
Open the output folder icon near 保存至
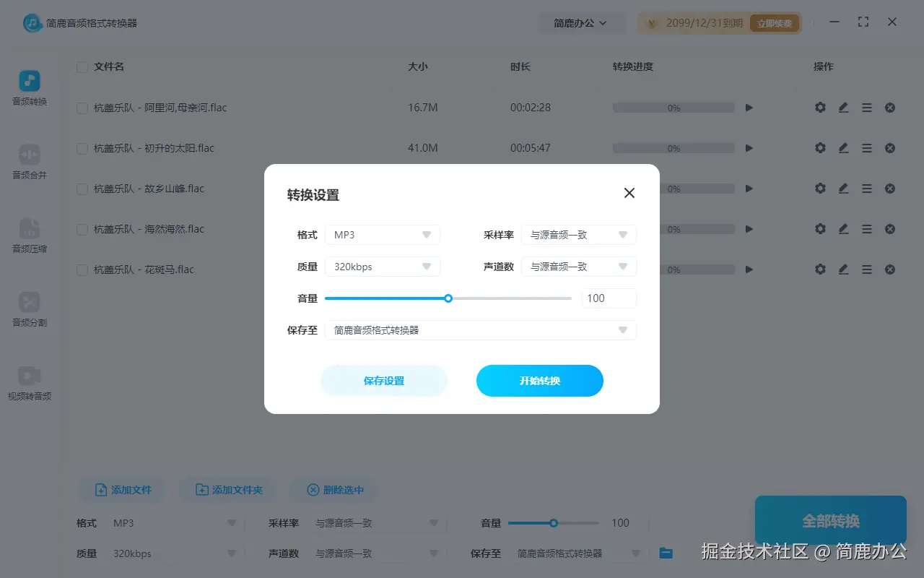click(x=664, y=553)
